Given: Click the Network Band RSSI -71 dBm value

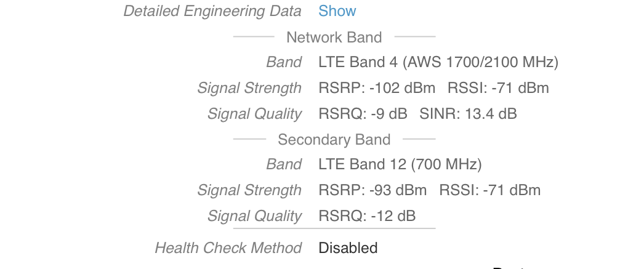Looking at the screenshot, I should pos(498,88).
